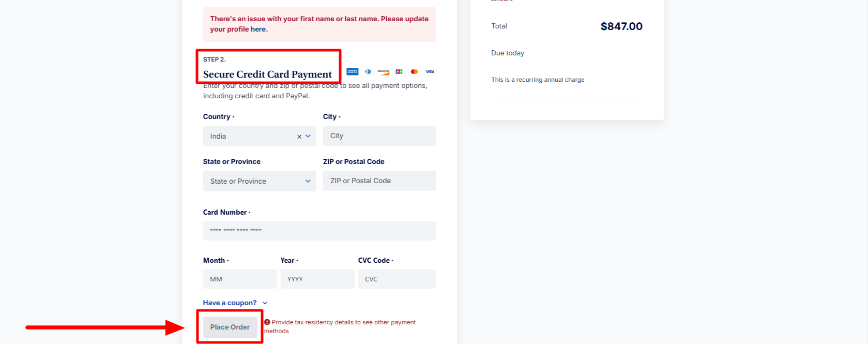This screenshot has width=868, height=344.
Task: Click the red tax residency warning icon
Action: pyautogui.click(x=267, y=322)
